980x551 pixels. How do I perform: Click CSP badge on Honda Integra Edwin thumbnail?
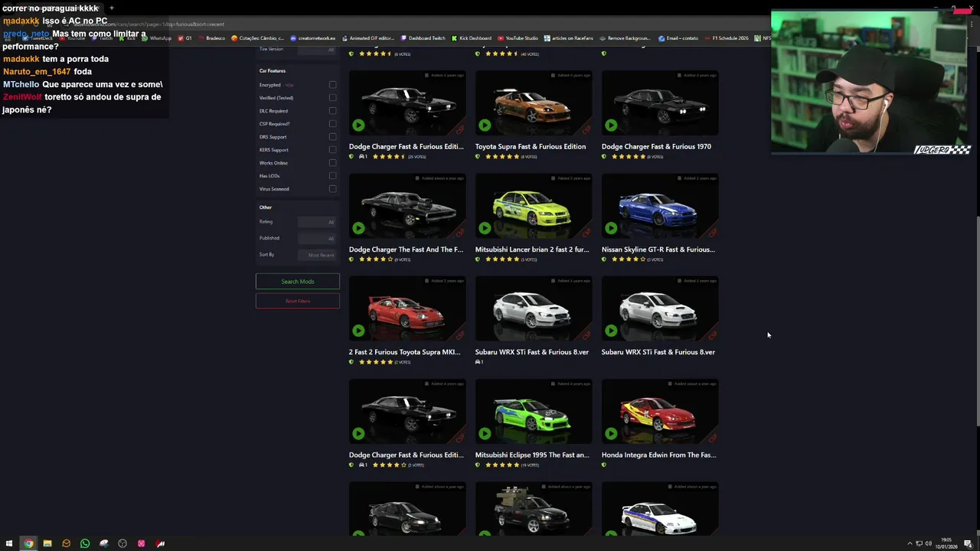713,438
